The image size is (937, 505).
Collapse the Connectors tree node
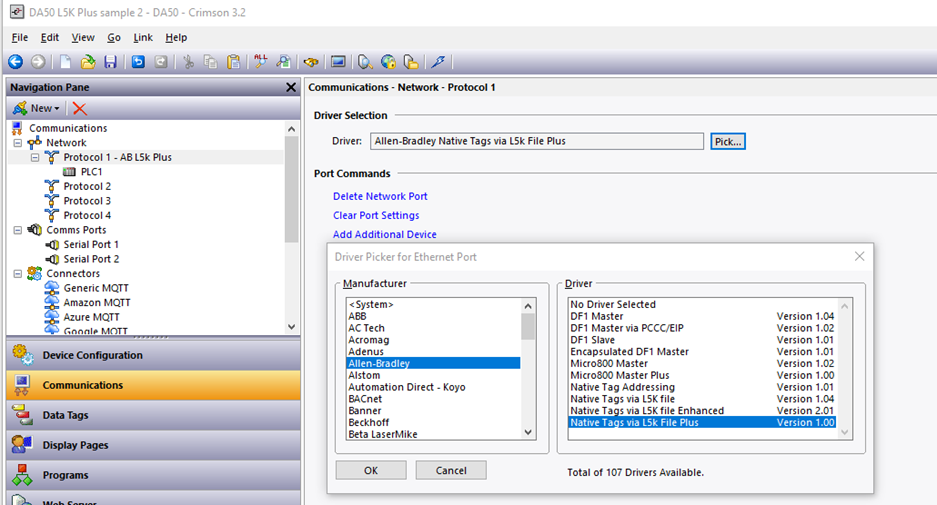coord(18,274)
